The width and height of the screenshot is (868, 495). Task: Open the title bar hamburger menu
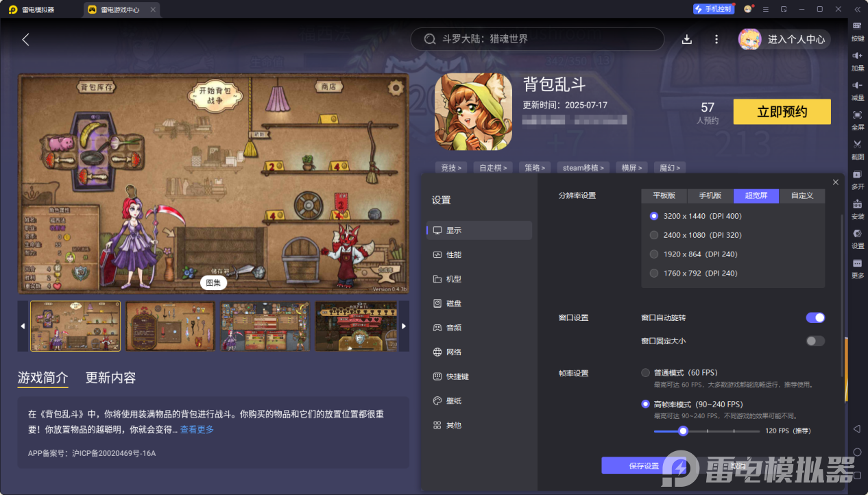click(x=766, y=9)
